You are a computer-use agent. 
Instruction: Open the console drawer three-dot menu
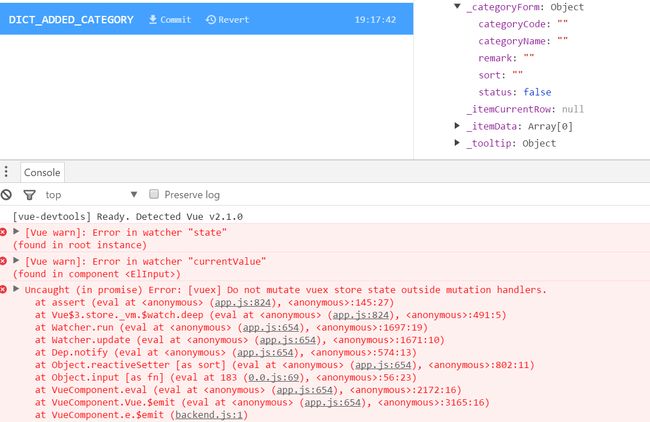[6, 172]
